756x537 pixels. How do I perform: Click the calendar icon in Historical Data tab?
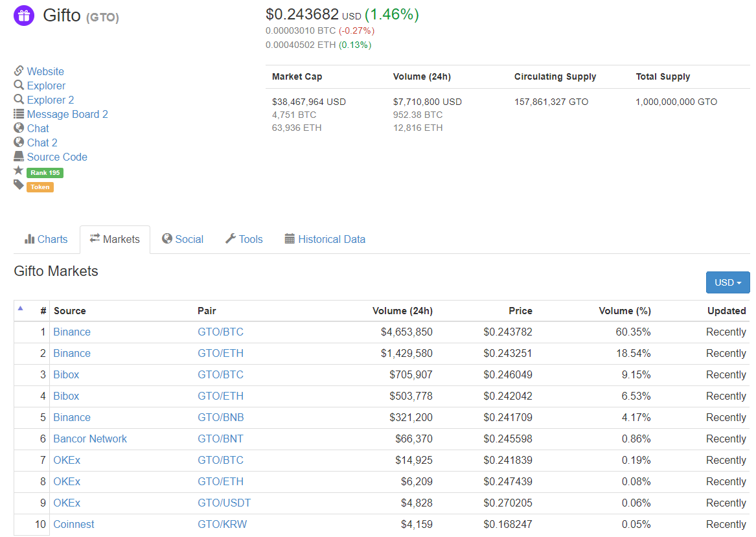(x=290, y=238)
